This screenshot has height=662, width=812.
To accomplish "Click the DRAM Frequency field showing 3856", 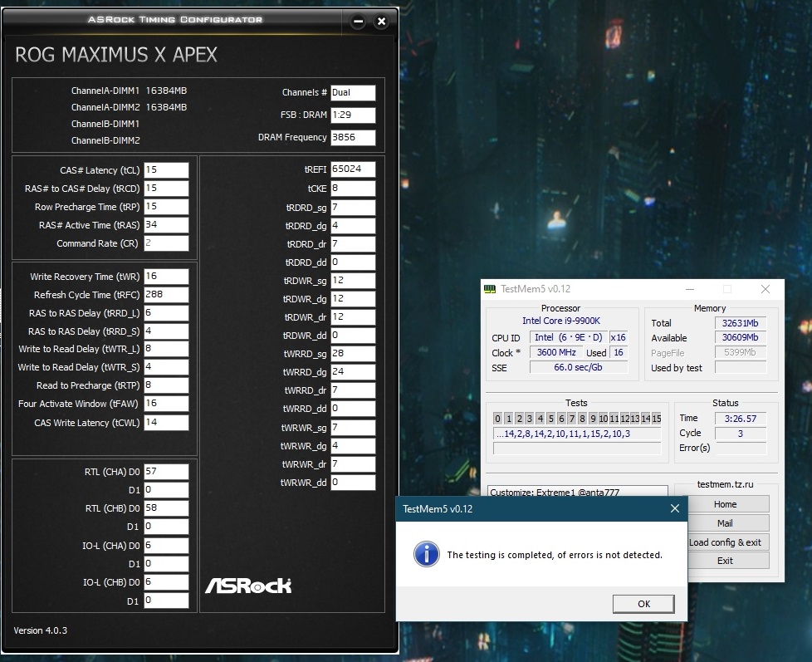I will [353, 137].
